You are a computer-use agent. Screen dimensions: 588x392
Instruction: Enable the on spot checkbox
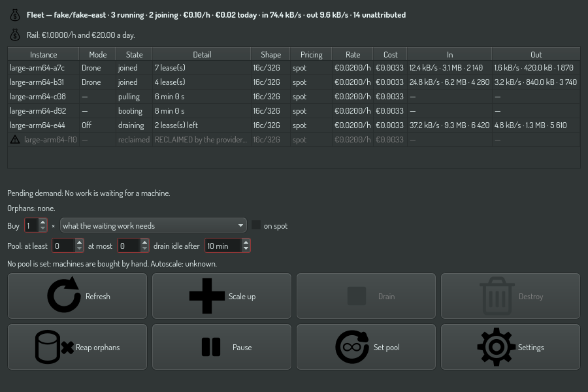tap(255, 225)
